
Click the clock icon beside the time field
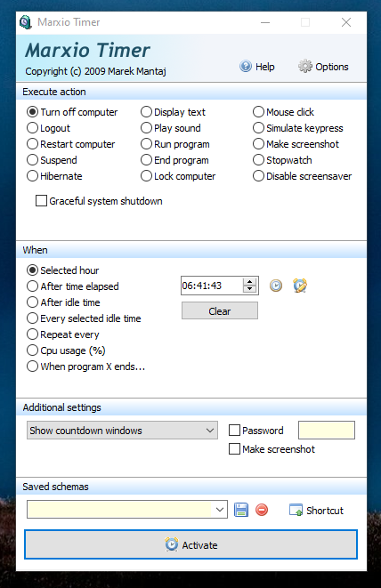276,286
